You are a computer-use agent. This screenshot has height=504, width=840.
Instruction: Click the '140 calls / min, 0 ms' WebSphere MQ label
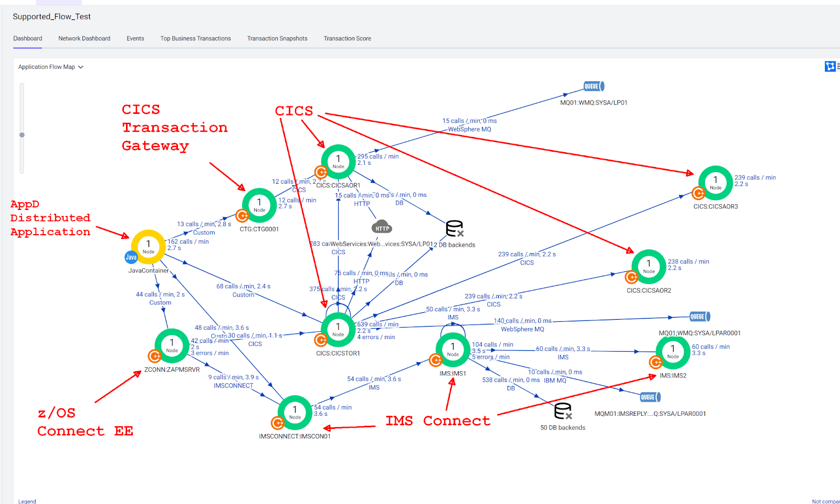click(x=522, y=321)
